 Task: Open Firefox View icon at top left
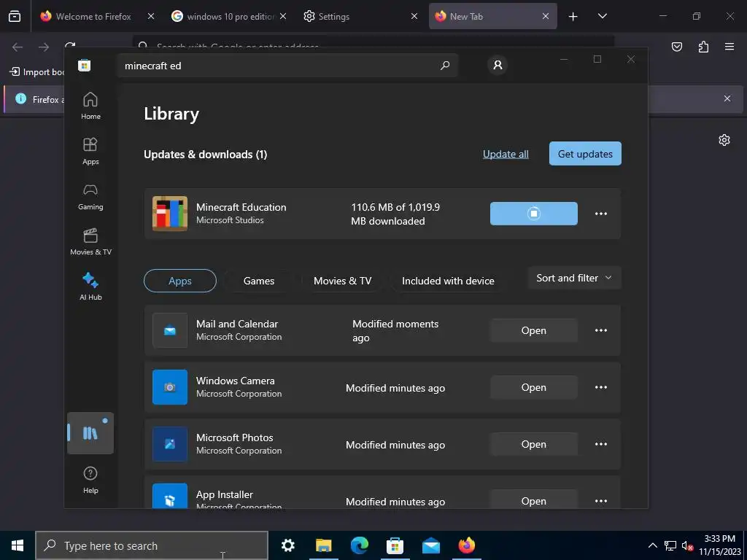pos(15,16)
